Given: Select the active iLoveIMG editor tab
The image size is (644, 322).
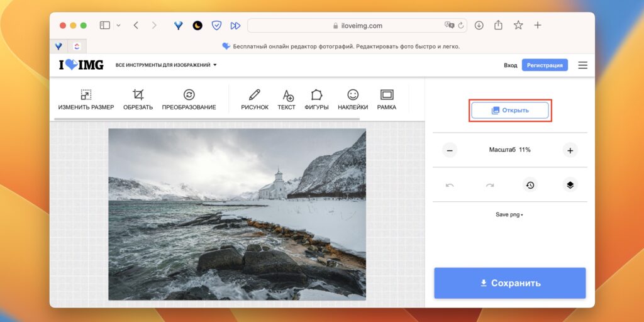Looking at the screenshot, I should point(340,47).
